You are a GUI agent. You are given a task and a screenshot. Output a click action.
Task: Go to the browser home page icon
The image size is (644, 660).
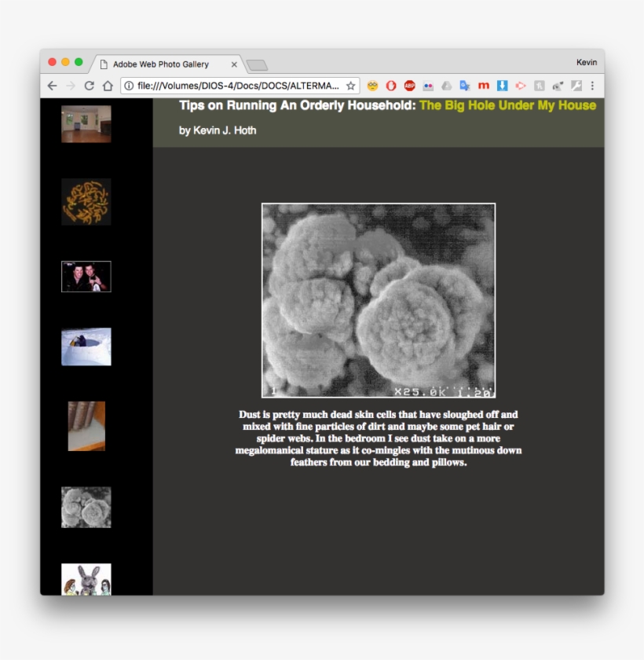[108, 86]
